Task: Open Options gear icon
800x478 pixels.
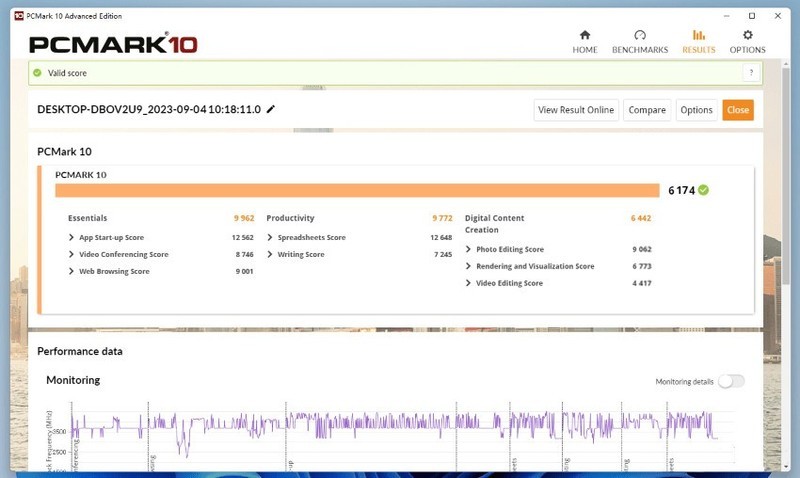Action: [747, 35]
